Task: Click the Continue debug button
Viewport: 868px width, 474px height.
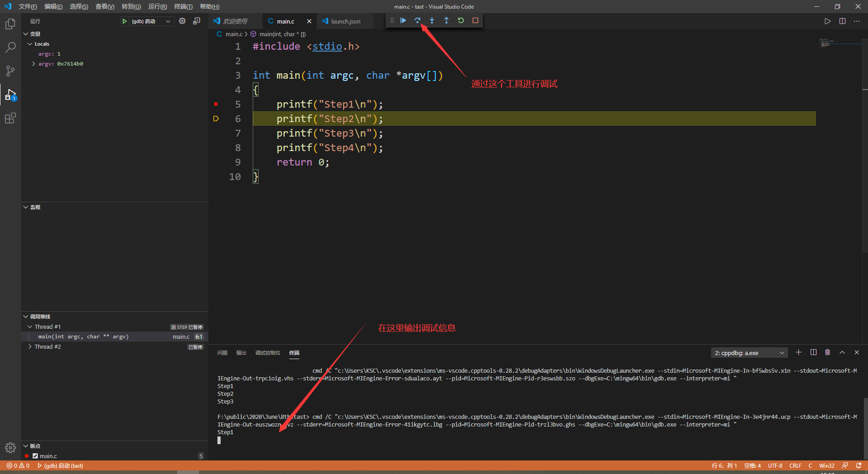Action: pyautogui.click(x=403, y=20)
